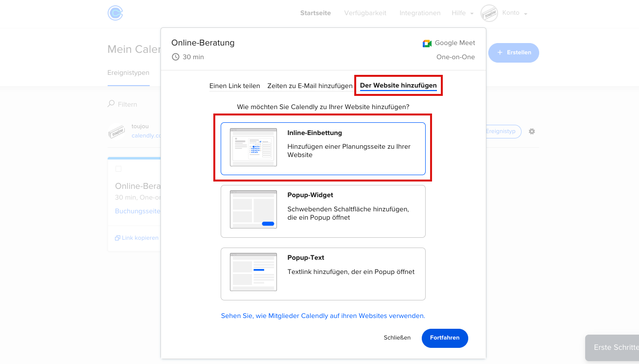Choose the Inline-Einbettung option card
The height and width of the screenshot is (364, 639).
(323, 149)
